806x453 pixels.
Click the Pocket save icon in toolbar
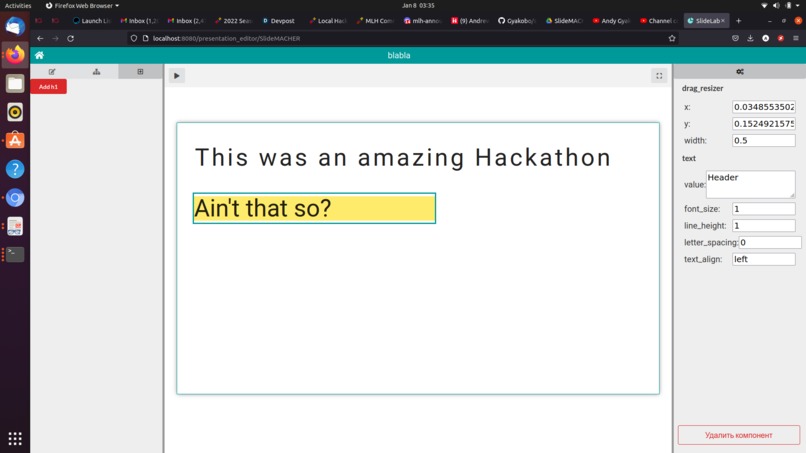click(735, 38)
